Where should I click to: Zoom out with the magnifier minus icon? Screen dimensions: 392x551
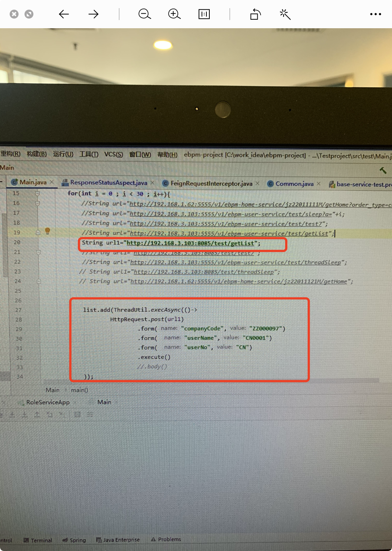pyautogui.click(x=145, y=14)
